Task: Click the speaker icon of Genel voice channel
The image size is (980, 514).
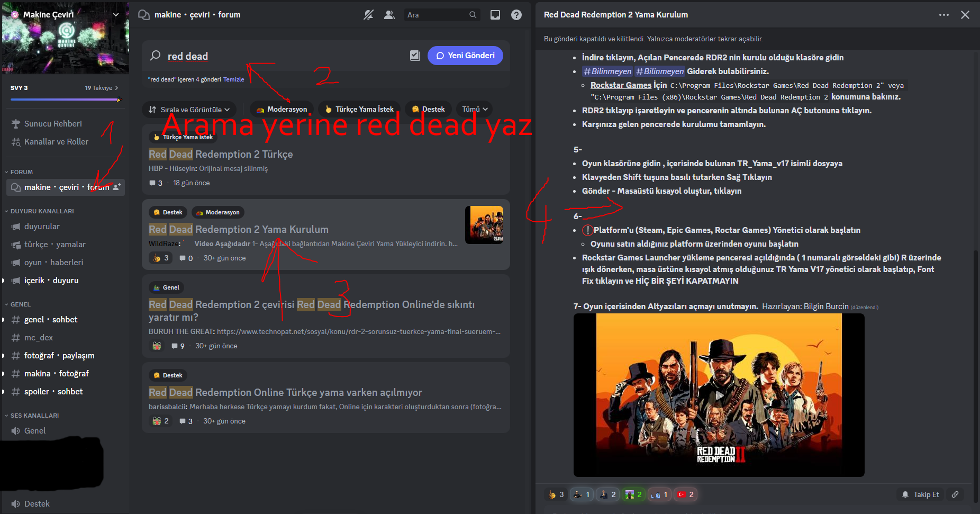Action: (x=16, y=431)
